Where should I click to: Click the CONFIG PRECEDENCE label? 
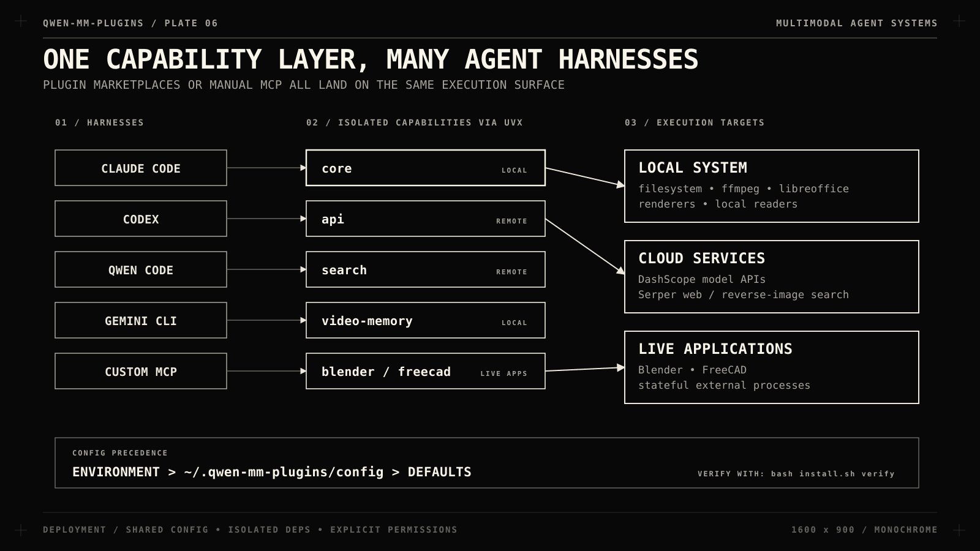click(120, 453)
